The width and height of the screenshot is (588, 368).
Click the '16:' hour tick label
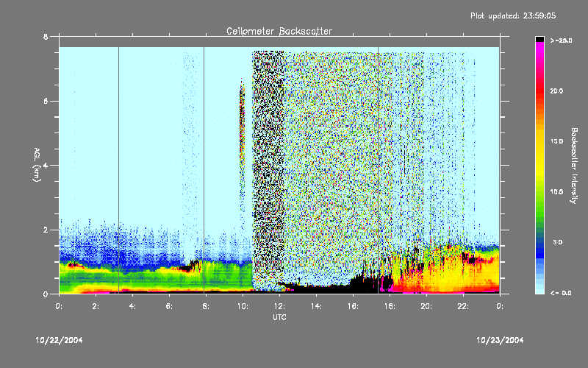(x=353, y=306)
